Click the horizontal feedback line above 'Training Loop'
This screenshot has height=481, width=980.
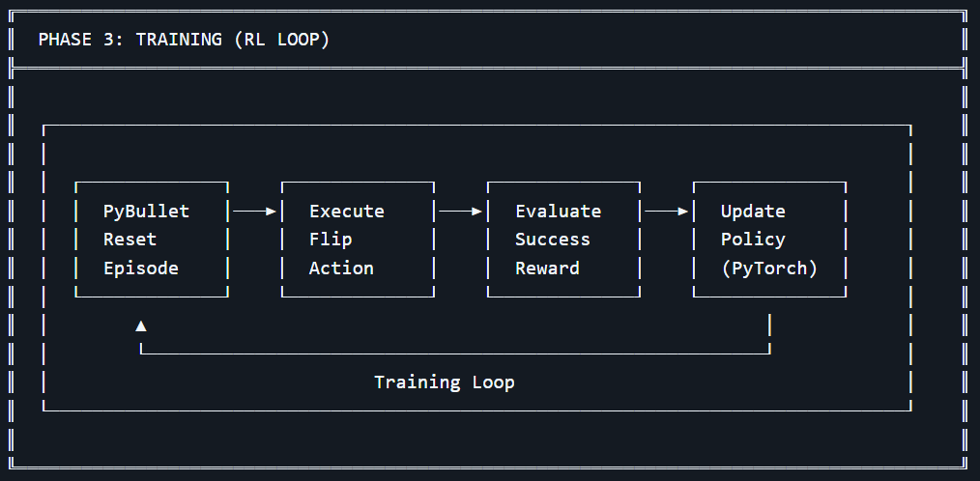[x=454, y=354]
